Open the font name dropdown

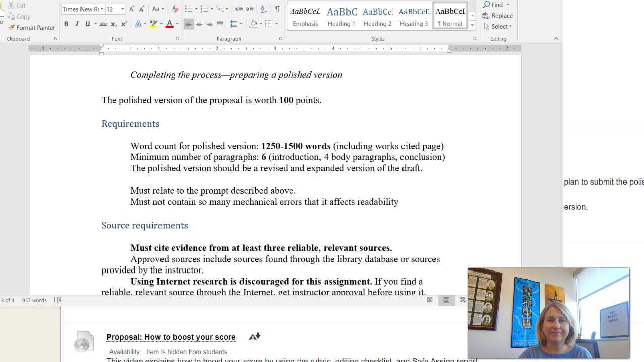[x=102, y=9]
